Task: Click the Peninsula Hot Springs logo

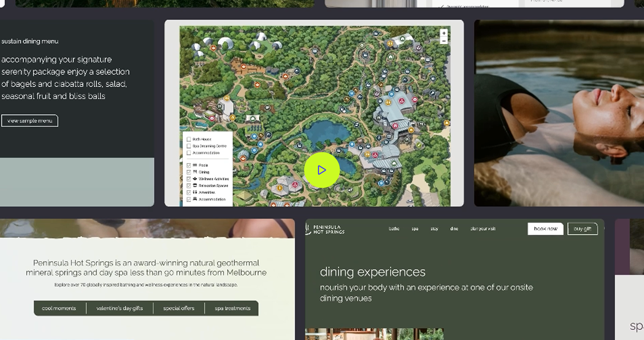Action: [x=325, y=229]
